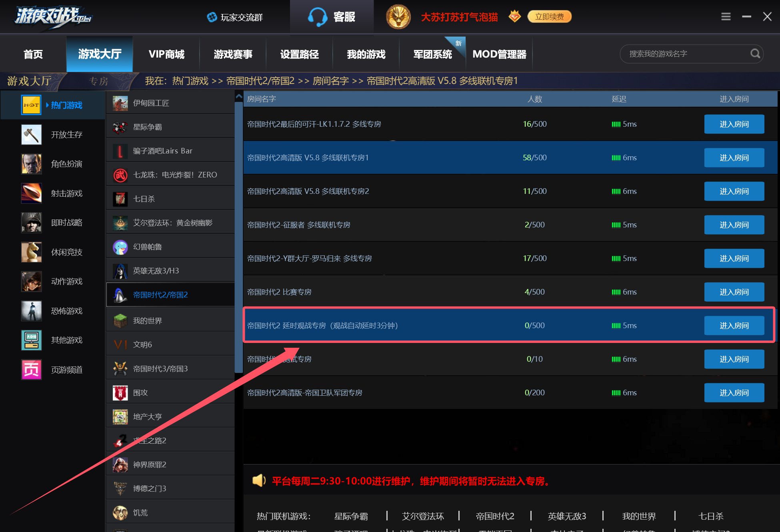Click the announcement speaker icon
The height and width of the screenshot is (532, 780).
259,480
